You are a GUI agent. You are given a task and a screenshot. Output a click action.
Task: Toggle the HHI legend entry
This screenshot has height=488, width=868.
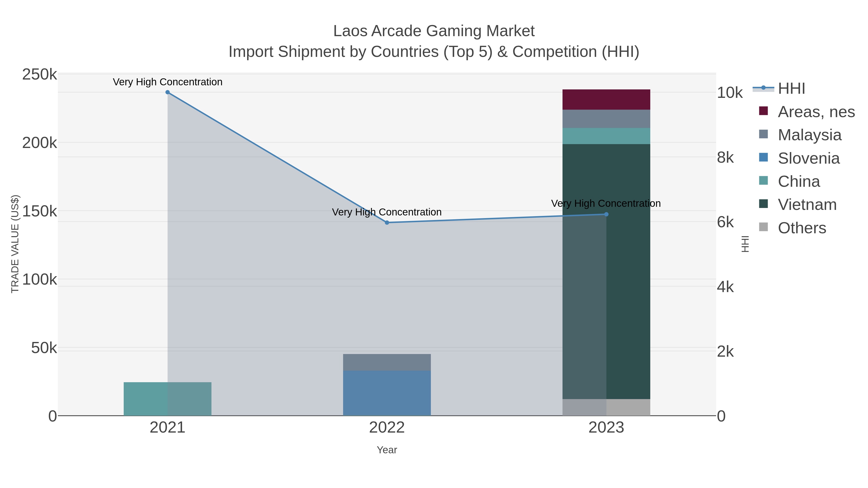[779, 89]
